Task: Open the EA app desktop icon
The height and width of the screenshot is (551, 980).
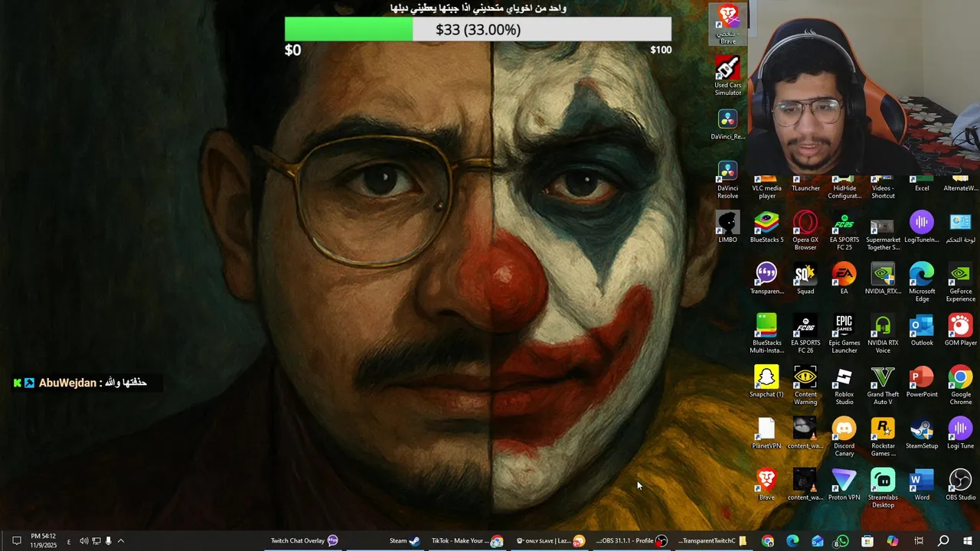Action: click(x=844, y=279)
